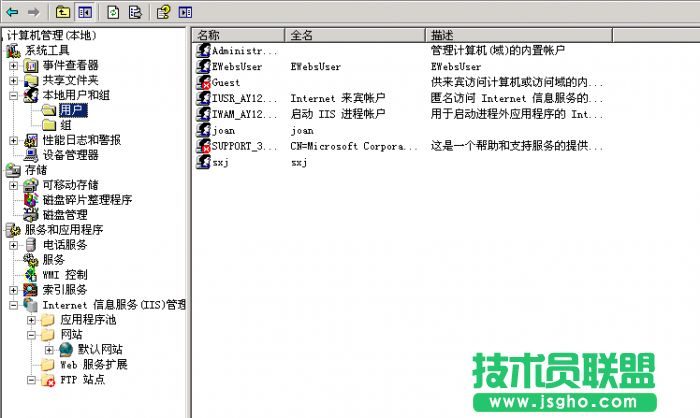This screenshot has height=418, width=700.
Task: Sort by the 描述 column header
Action: tap(519, 35)
